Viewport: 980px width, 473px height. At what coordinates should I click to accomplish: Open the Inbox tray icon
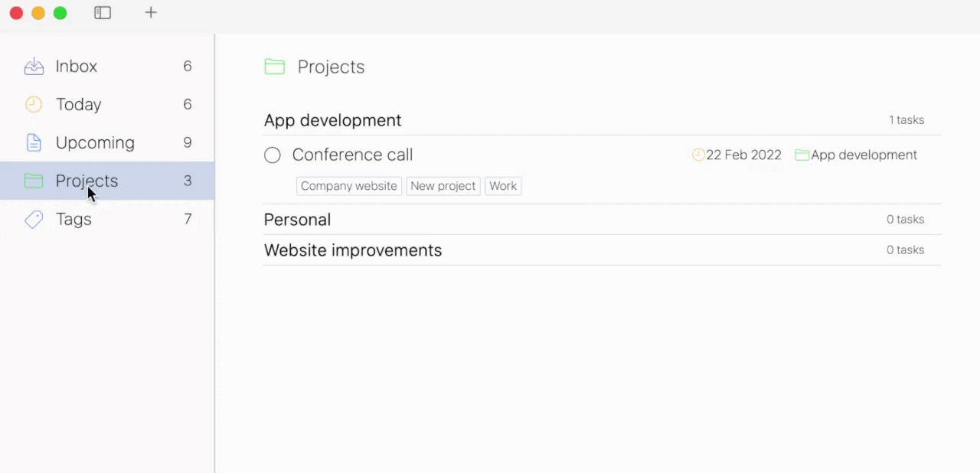point(34,67)
